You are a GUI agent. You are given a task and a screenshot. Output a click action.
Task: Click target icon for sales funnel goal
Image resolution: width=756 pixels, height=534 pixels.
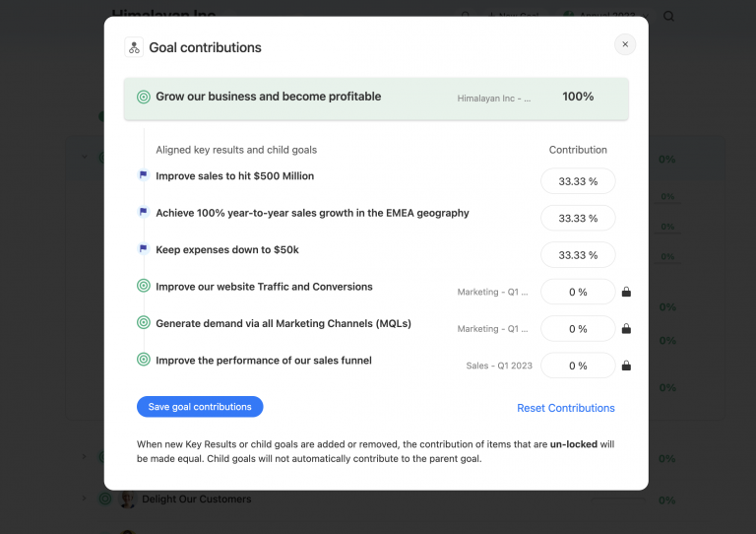pos(143,361)
